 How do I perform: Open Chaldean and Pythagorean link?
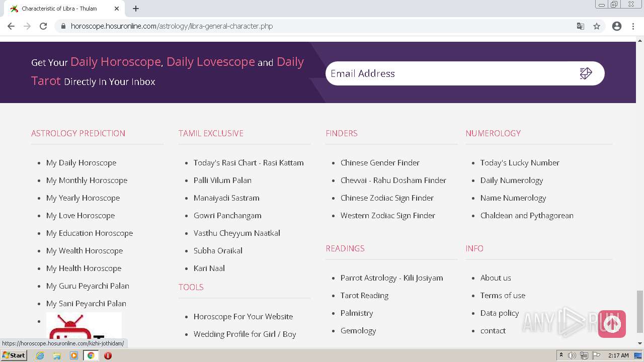tap(527, 215)
